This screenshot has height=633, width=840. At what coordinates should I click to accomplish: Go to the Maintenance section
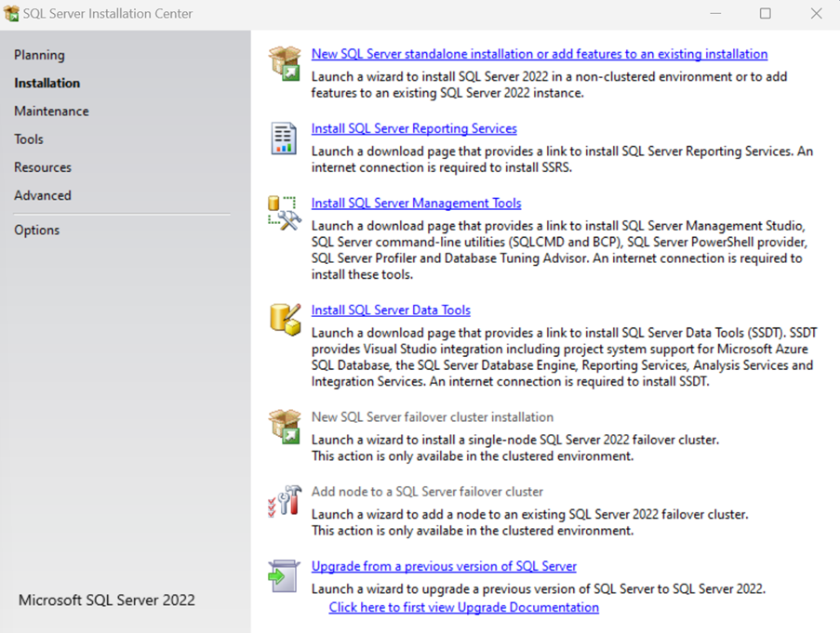[x=51, y=111]
